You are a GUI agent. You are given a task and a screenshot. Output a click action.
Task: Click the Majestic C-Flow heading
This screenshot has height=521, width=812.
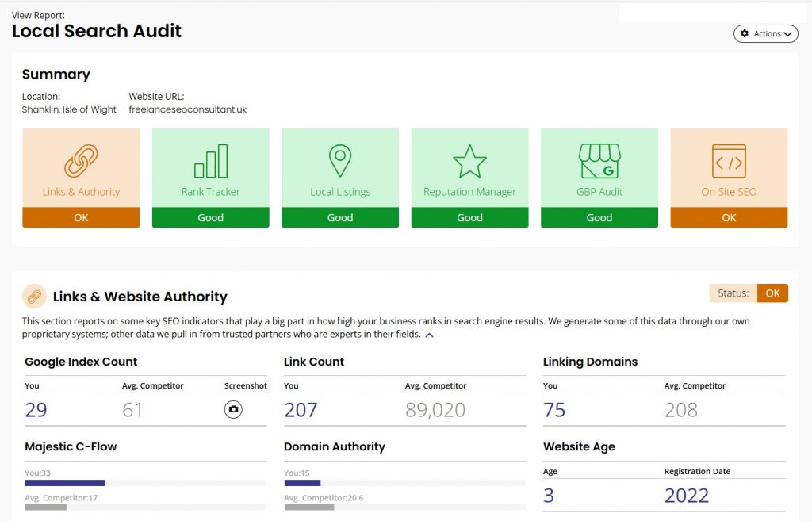pyautogui.click(x=71, y=446)
